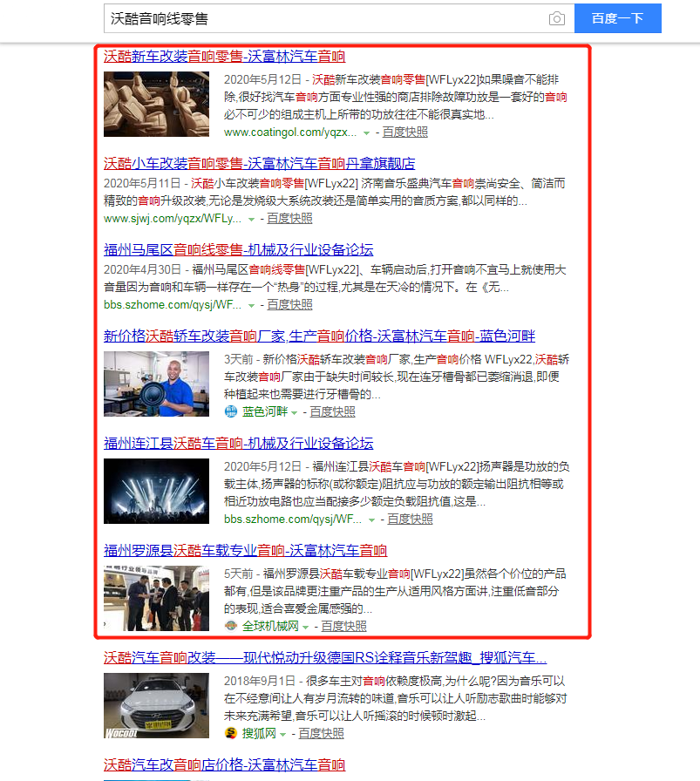Click the white Hyundai car thumbnail
The image size is (700, 781).
[156, 705]
